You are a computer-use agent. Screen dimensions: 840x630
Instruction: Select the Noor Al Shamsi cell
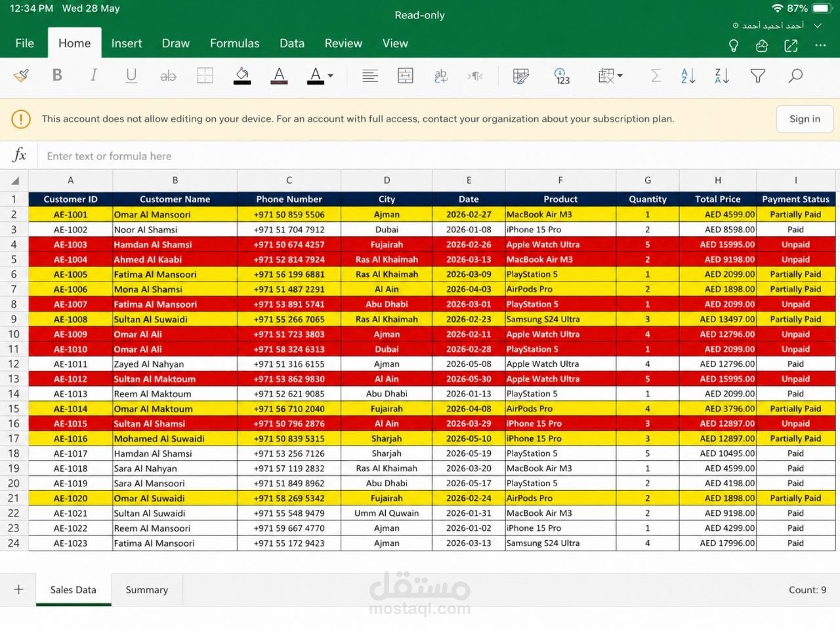tap(175, 230)
